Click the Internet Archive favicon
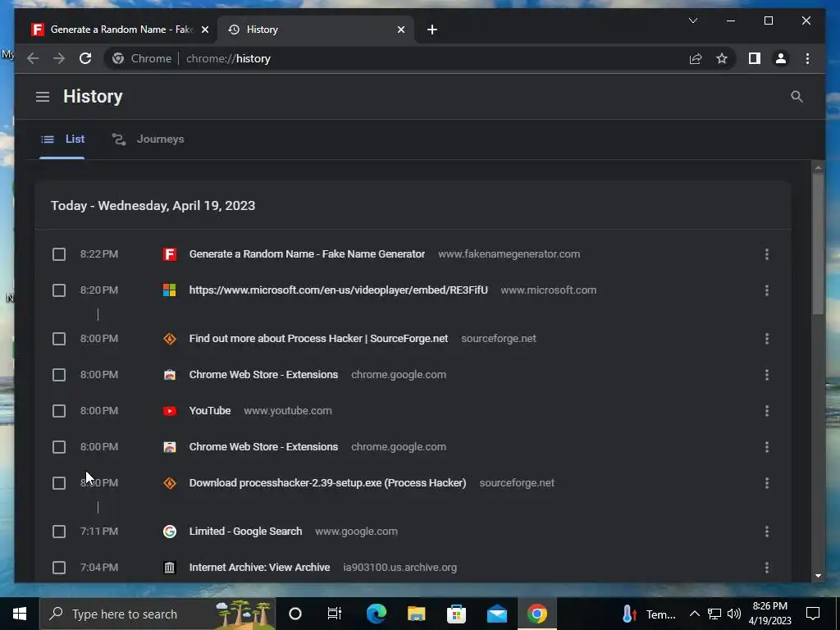The image size is (840, 630). pyautogui.click(x=169, y=568)
